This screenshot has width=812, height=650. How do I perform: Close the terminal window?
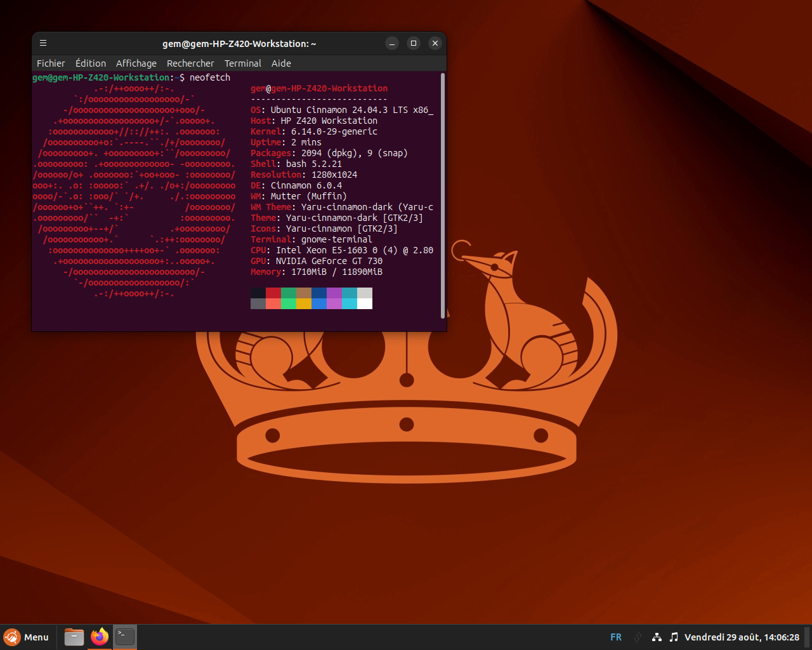point(435,43)
